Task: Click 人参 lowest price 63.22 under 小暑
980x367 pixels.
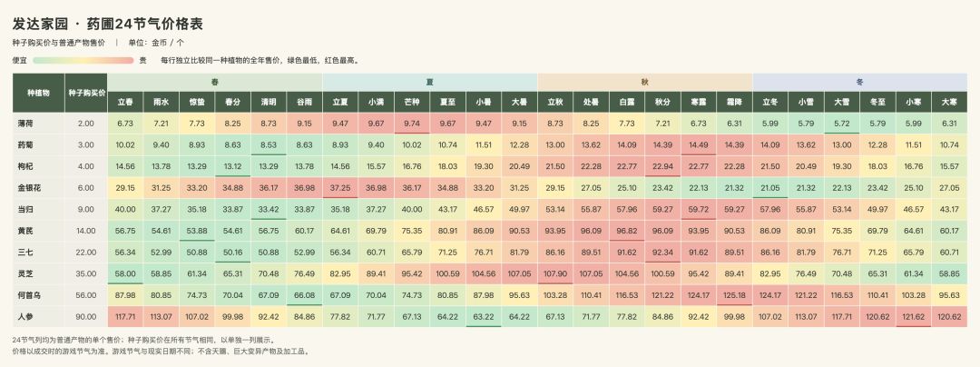Action: [x=483, y=316]
